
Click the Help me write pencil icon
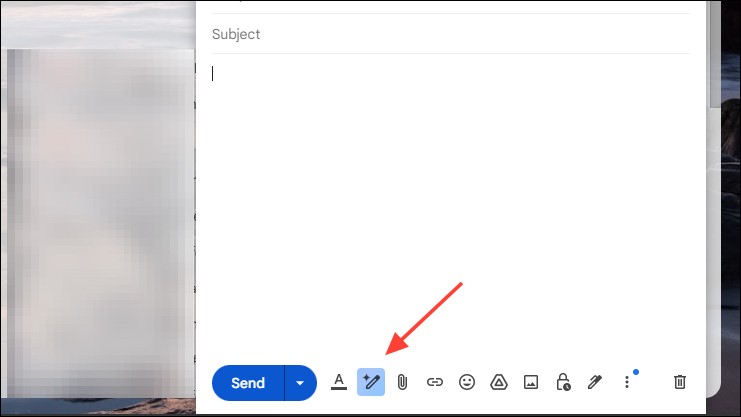click(x=371, y=382)
